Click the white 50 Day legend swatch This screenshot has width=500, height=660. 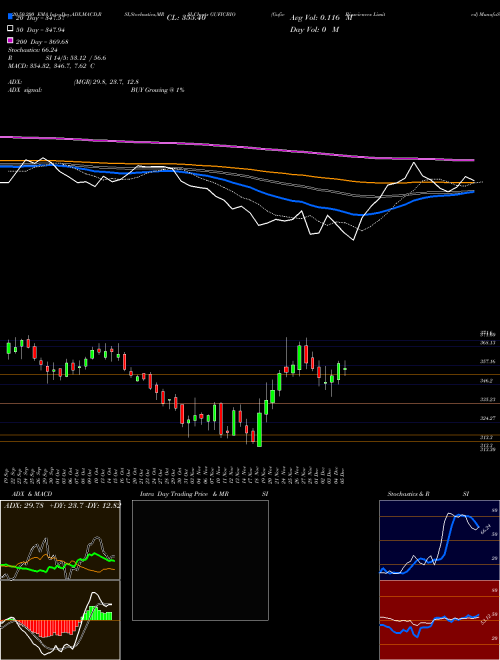[x=10, y=29]
